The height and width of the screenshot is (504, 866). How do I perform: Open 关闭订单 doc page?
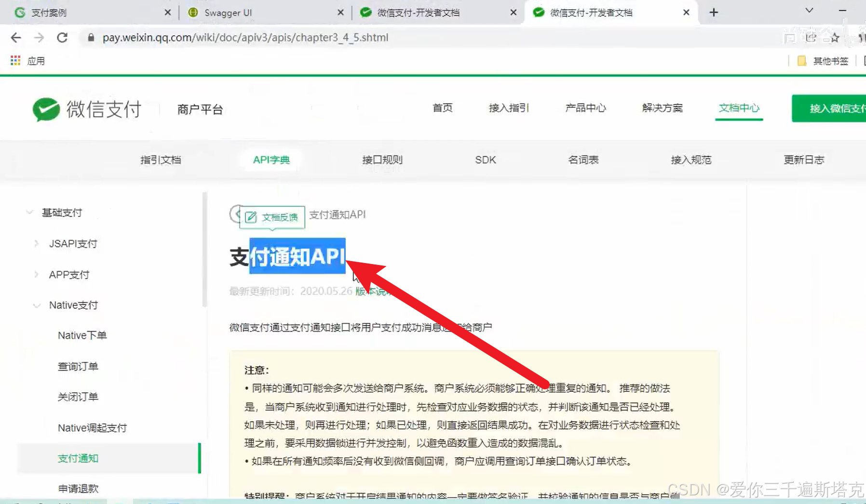78,397
